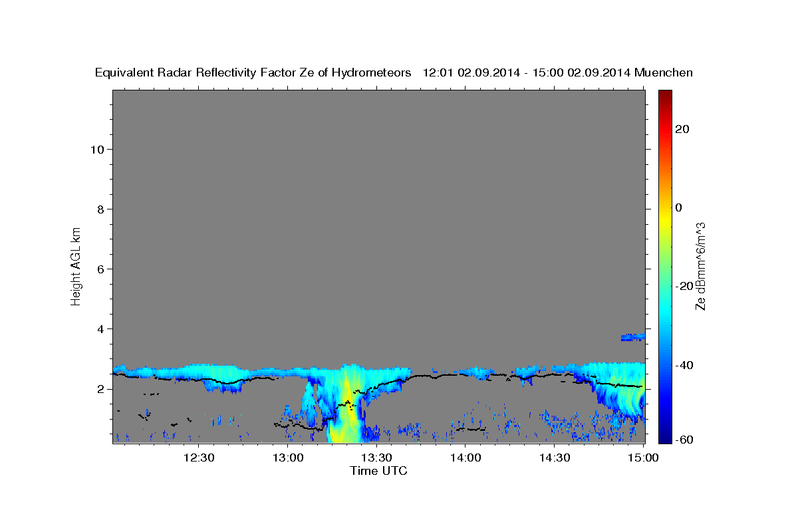
Task: Click the '14:00' time tick label
Action: coord(465,458)
